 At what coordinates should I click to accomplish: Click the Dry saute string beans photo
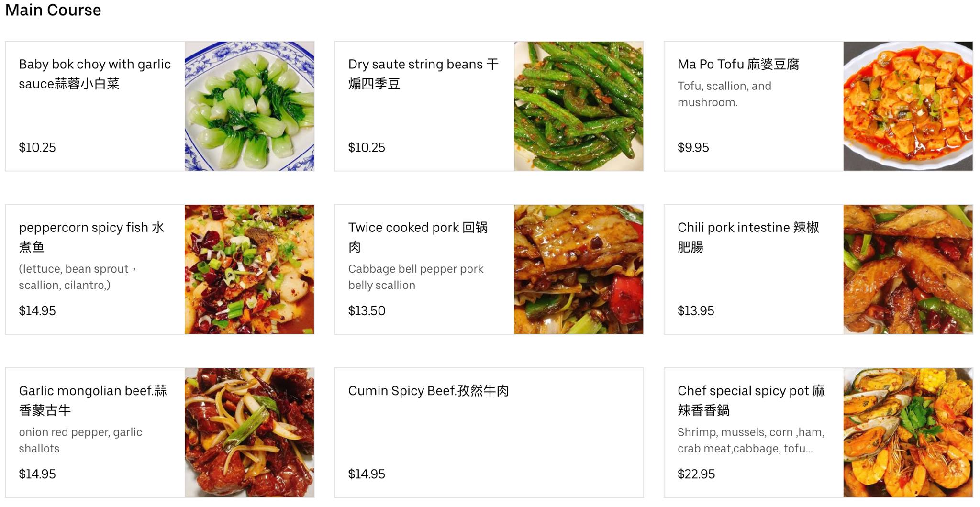579,106
